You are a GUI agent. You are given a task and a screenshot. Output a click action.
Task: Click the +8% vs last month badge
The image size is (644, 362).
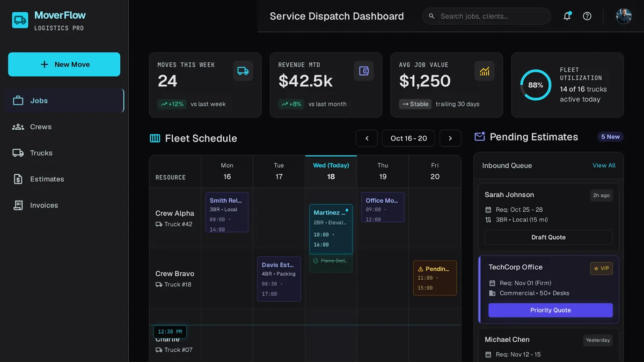pyautogui.click(x=291, y=104)
